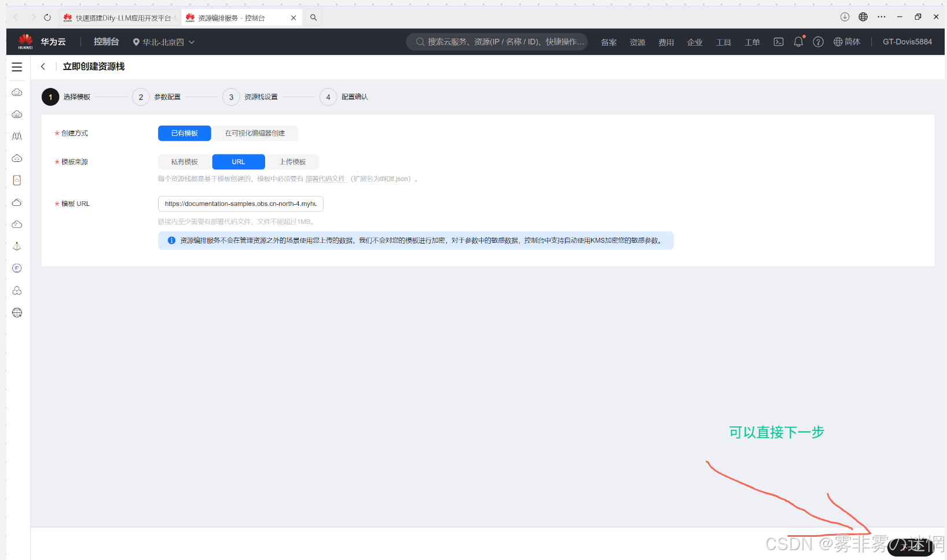Open the 费用 menu
Viewport: 947px width, 560px height.
click(666, 42)
